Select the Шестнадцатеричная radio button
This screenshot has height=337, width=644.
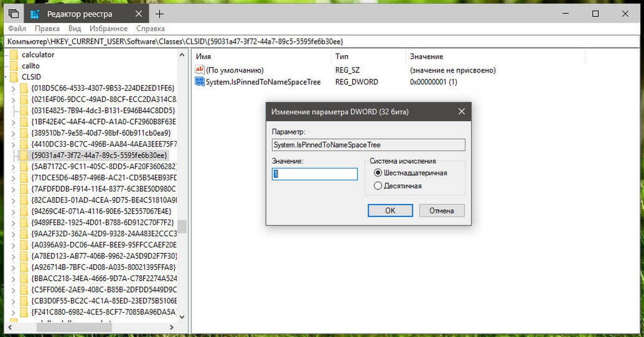378,173
